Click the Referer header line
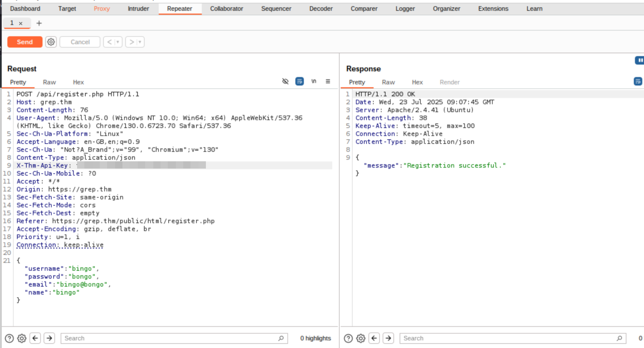Screen dimensions: 644x348 (x=116, y=221)
